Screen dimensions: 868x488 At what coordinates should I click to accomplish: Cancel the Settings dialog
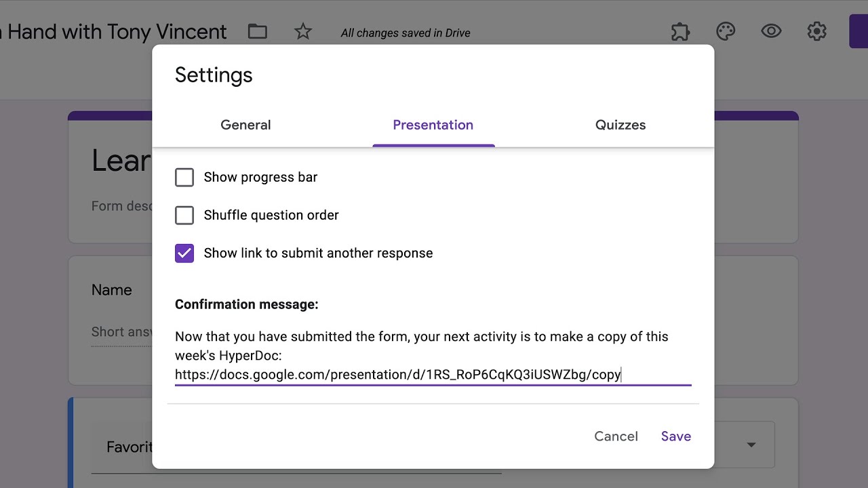tap(616, 436)
